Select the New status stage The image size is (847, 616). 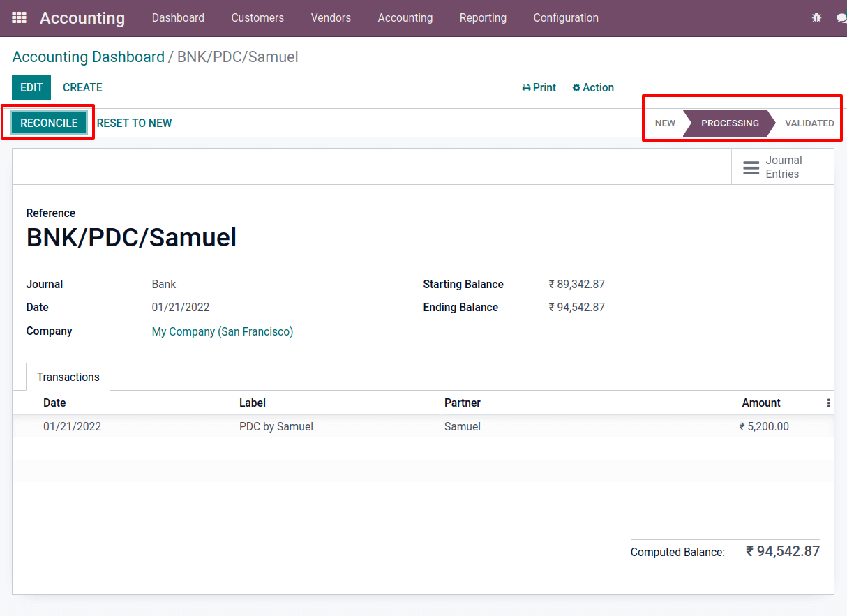pyautogui.click(x=665, y=123)
